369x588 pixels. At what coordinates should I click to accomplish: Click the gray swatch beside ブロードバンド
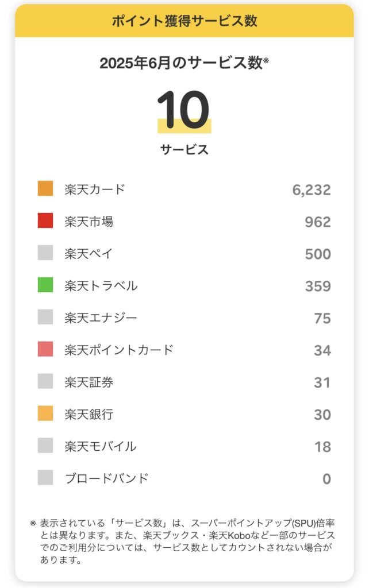point(45,478)
